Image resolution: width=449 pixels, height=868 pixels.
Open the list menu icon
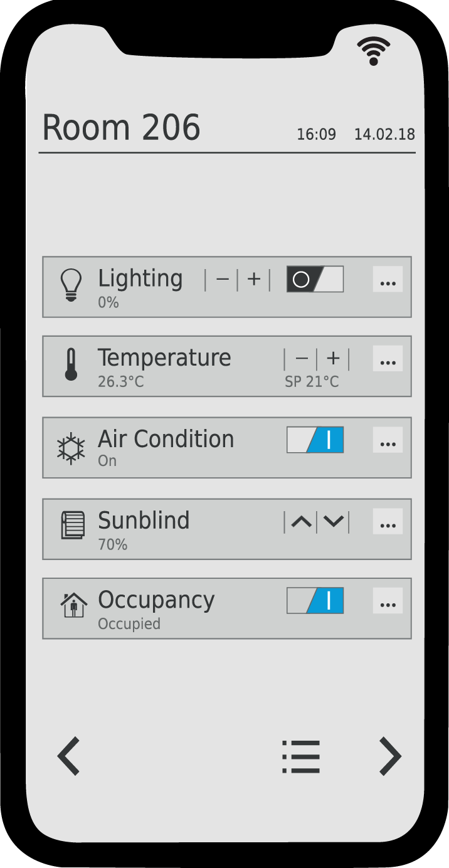click(x=301, y=756)
